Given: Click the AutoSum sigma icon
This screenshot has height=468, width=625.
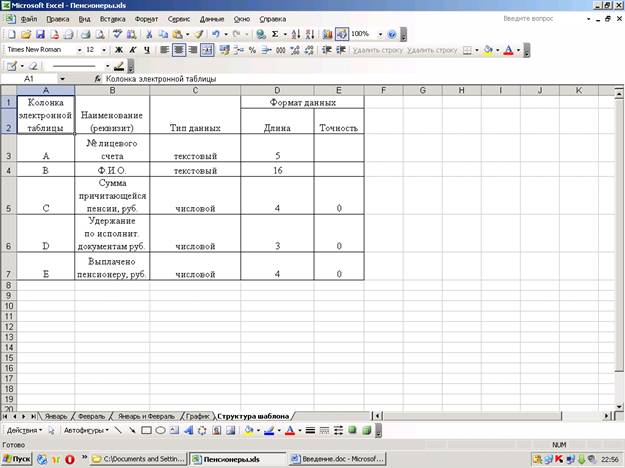Looking at the screenshot, I should tap(275, 34).
